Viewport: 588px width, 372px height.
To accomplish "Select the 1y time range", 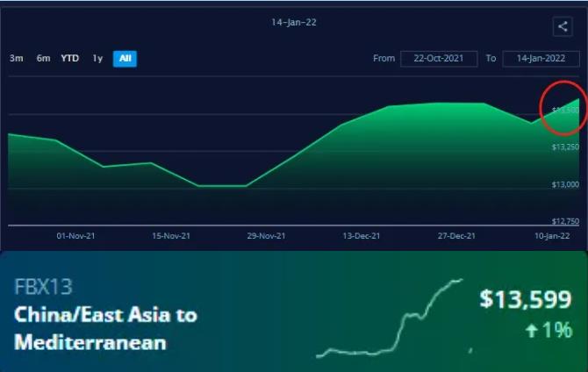I will [x=97, y=59].
